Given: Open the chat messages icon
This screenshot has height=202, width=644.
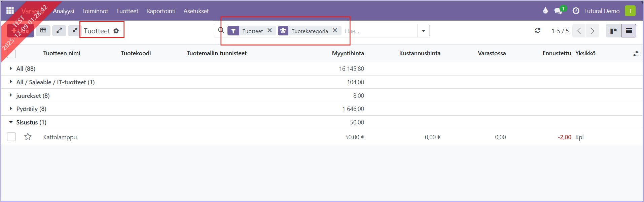Looking at the screenshot, I should pos(558,11).
